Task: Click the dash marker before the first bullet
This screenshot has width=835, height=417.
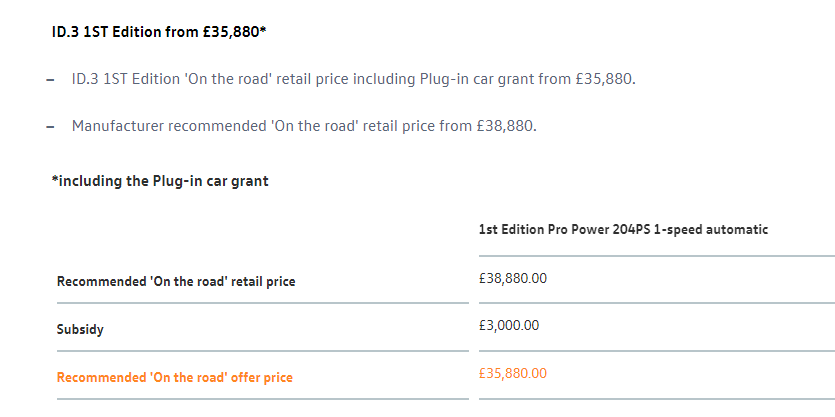Action: (50, 80)
